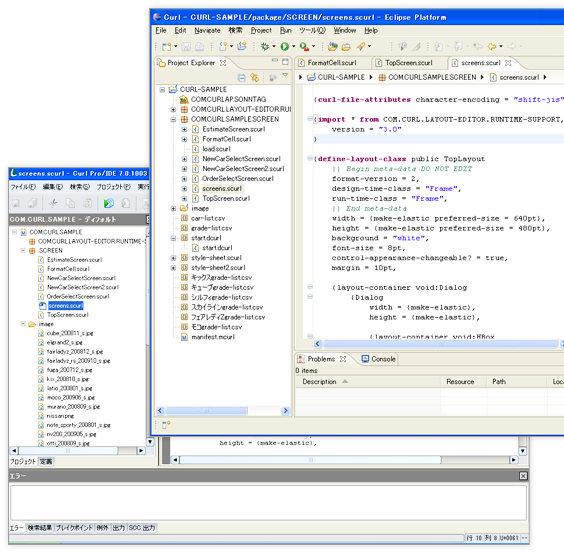Open the Run button dropdown arrow
The image size is (564, 553).
[294, 46]
